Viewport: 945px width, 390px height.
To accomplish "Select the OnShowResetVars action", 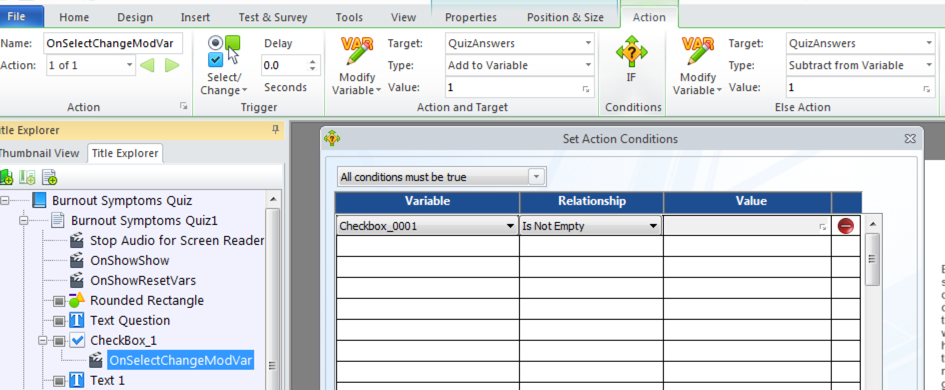I will click(x=143, y=280).
